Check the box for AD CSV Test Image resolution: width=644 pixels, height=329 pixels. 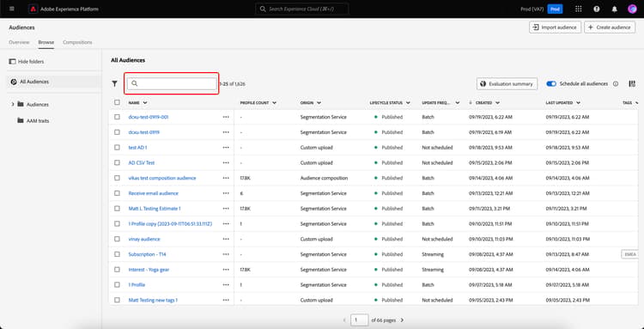pos(117,162)
